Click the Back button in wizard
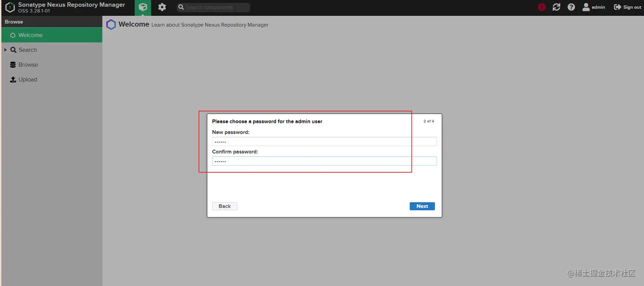The width and height of the screenshot is (644, 286). (224, 206)
